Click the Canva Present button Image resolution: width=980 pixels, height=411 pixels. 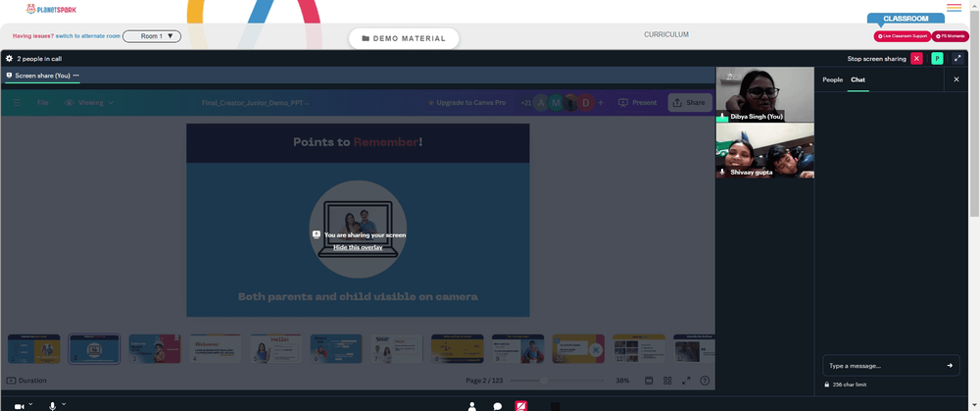click(637, 103)
